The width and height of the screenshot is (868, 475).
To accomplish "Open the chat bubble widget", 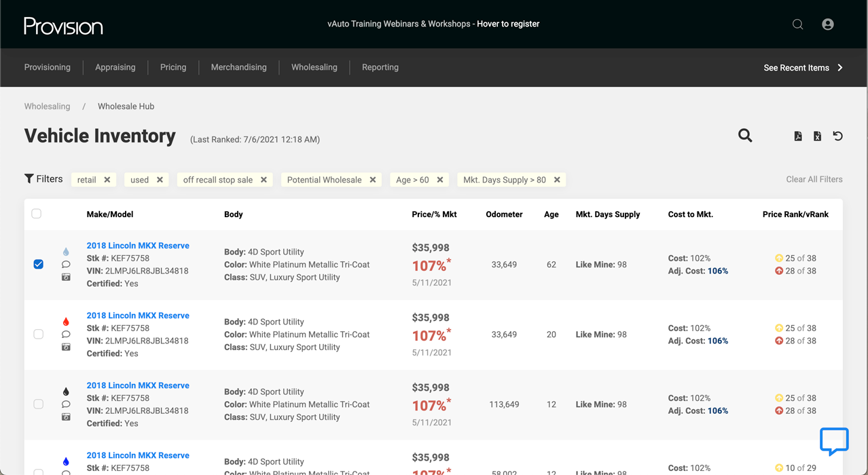I will coord(834,441).
